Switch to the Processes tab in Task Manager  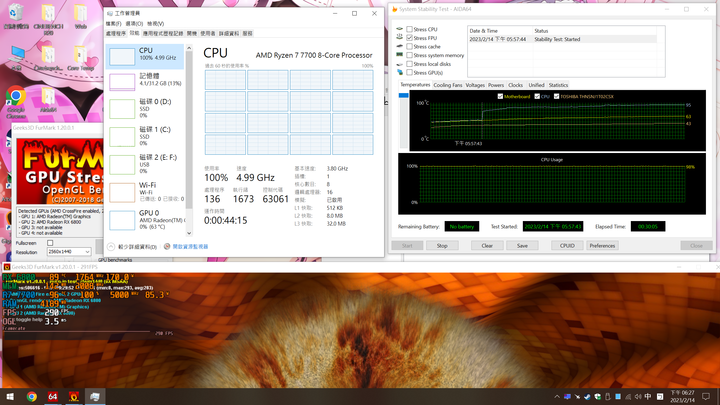(116, 34)
